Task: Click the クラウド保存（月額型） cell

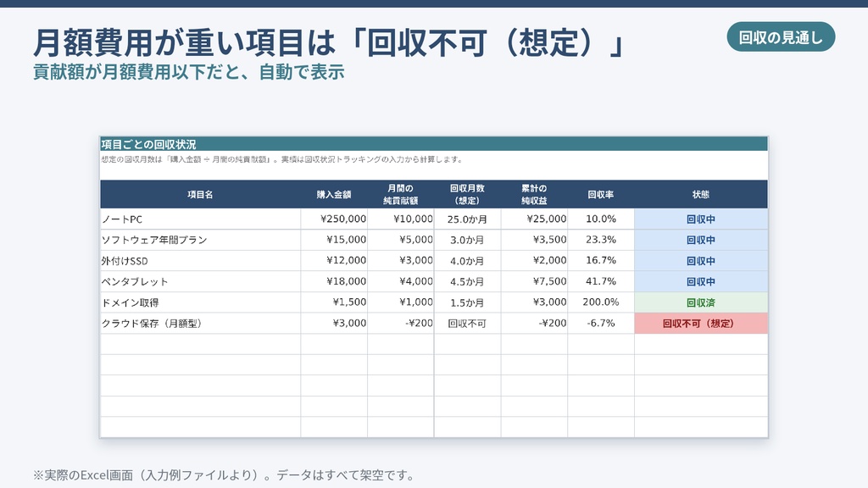Action: (x=200, y=323)
